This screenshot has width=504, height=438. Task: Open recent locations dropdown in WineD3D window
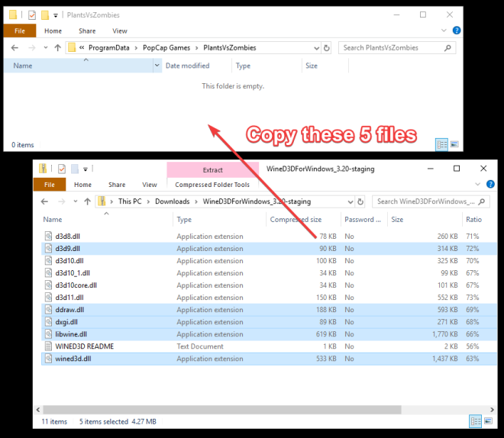pyautogui.click(x=76, y=201)
